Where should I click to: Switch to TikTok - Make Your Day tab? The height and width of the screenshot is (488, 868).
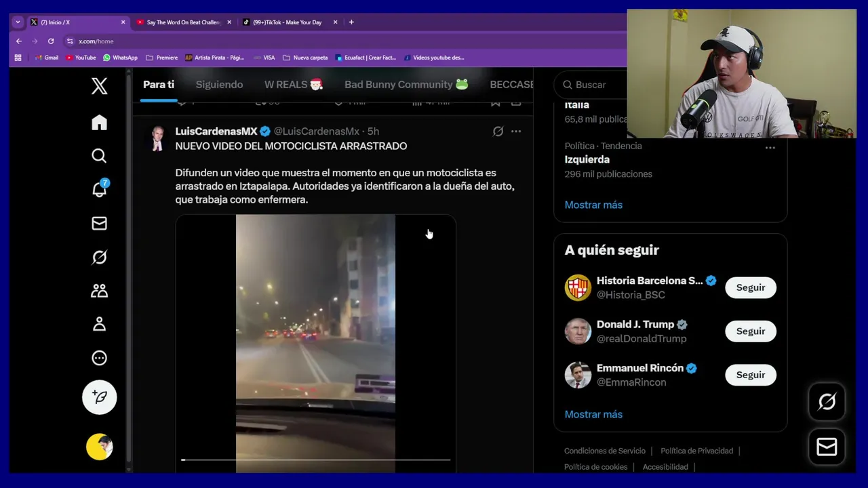tap(287, 22)
